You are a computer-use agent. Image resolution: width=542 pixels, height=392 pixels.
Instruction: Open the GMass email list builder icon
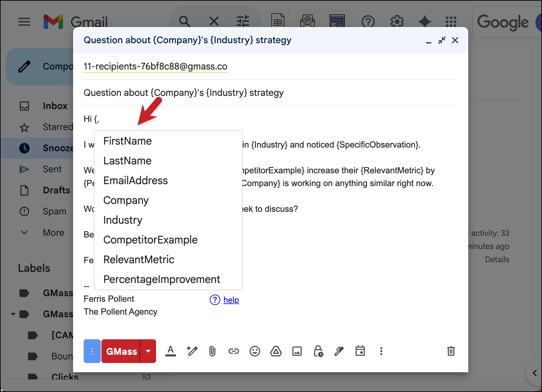[308, 21]
